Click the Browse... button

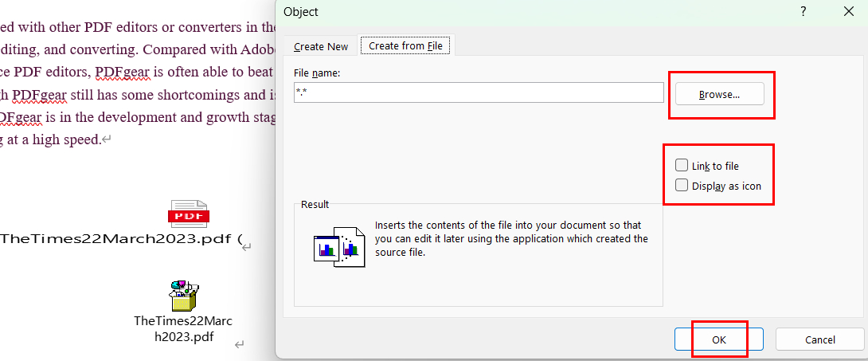(719, 94)
